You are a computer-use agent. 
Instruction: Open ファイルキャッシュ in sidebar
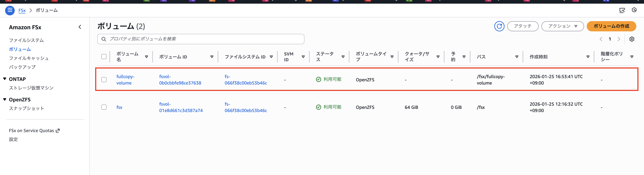29,58
